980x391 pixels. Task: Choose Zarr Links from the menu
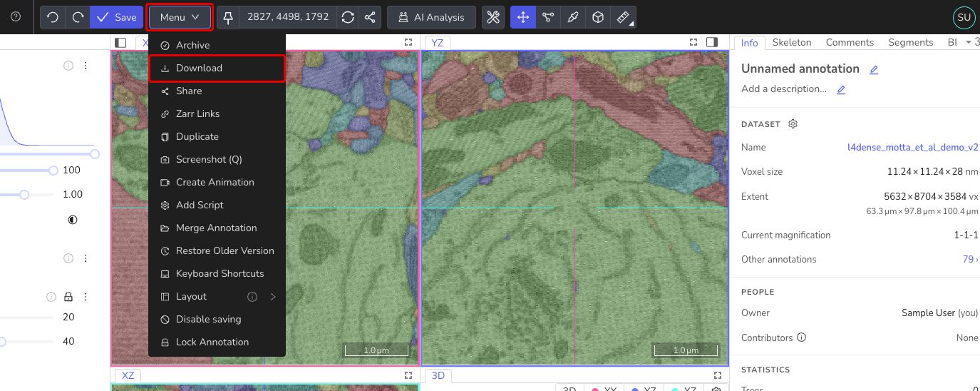click(x=217, y=113)
